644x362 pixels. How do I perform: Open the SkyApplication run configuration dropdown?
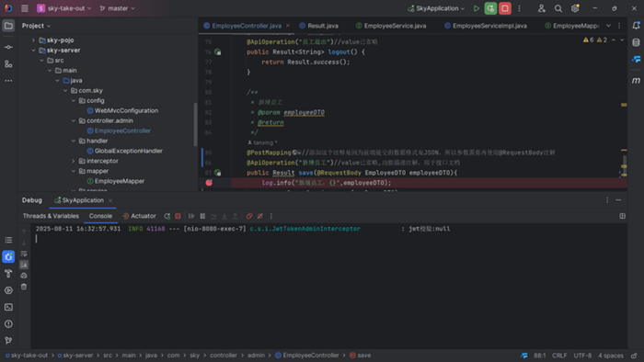pos(436,8)
